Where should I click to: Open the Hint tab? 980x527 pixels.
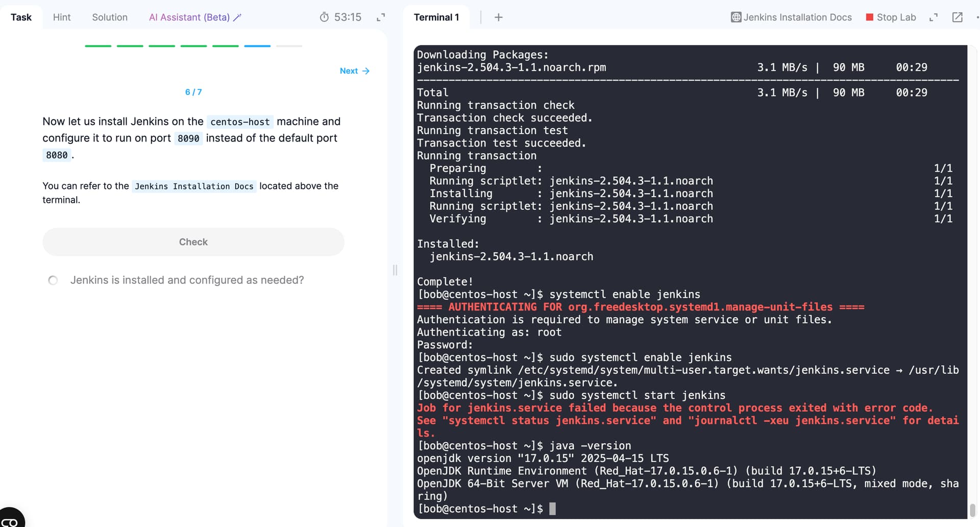pyautogui.click(x=62, y=17)
